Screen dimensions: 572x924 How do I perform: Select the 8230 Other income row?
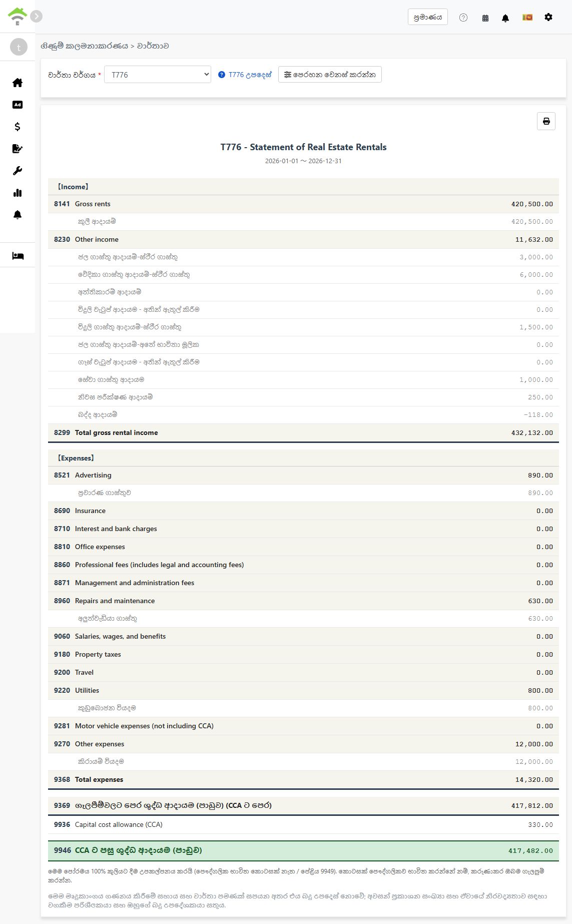[303, 239]
